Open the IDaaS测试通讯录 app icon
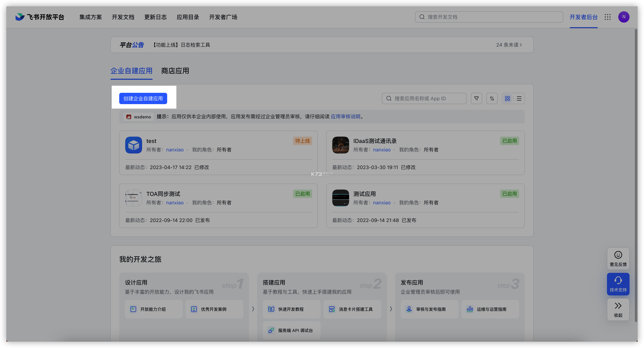This screenshot has height=348, width=644. point(341,145)
